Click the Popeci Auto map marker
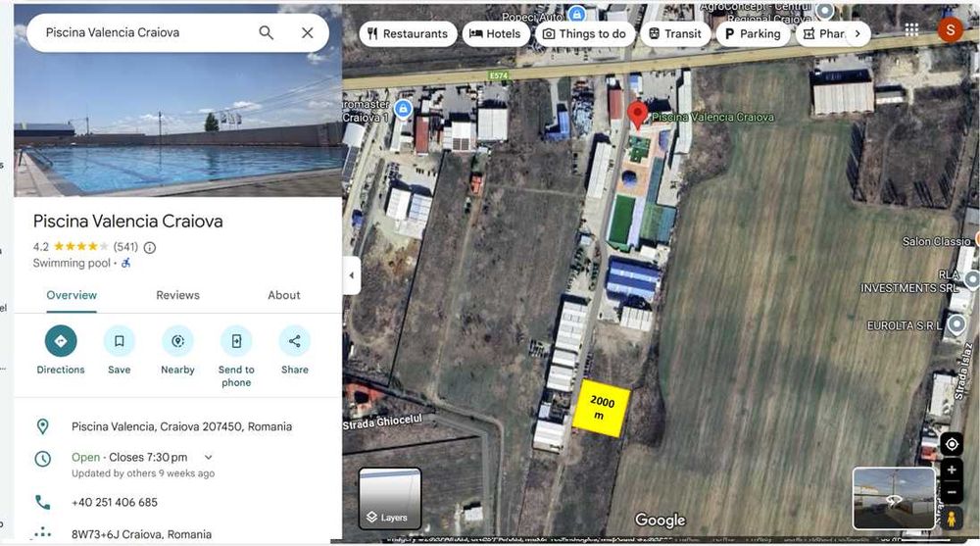Screen dimensions: 980x546 (576, 13)
